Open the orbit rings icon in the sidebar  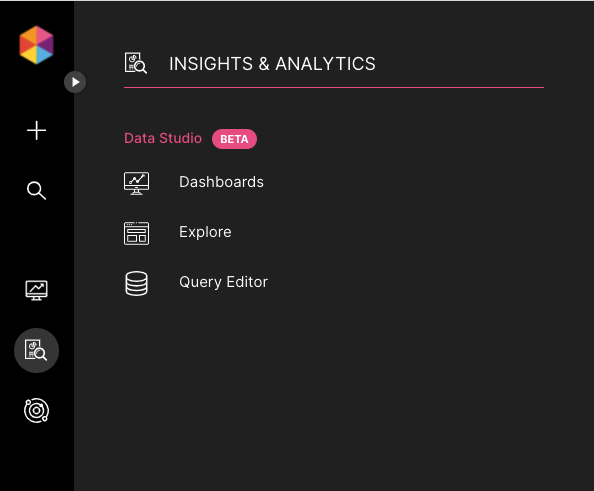36,410
